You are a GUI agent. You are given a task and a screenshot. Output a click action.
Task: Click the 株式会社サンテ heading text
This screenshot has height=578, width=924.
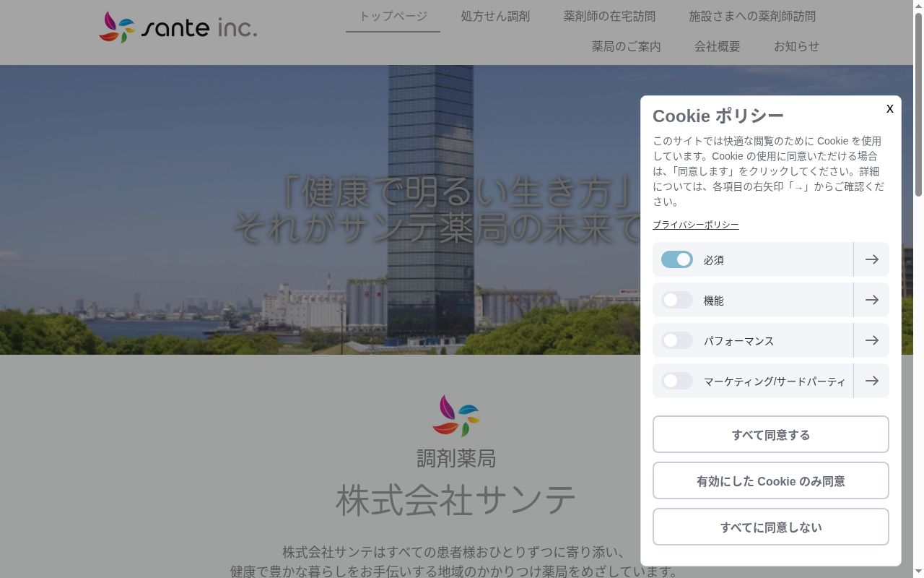tap(456, 500)
